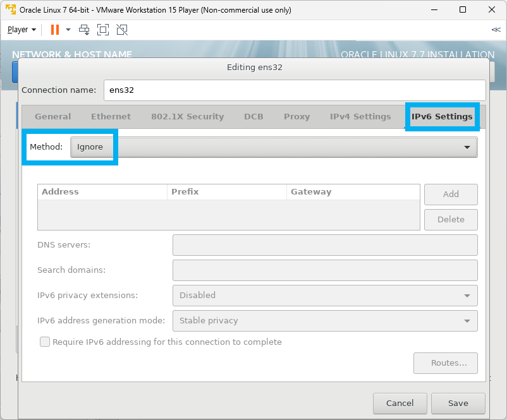
Task: Switch to the Ethernet tab
Action: point(111,117)
